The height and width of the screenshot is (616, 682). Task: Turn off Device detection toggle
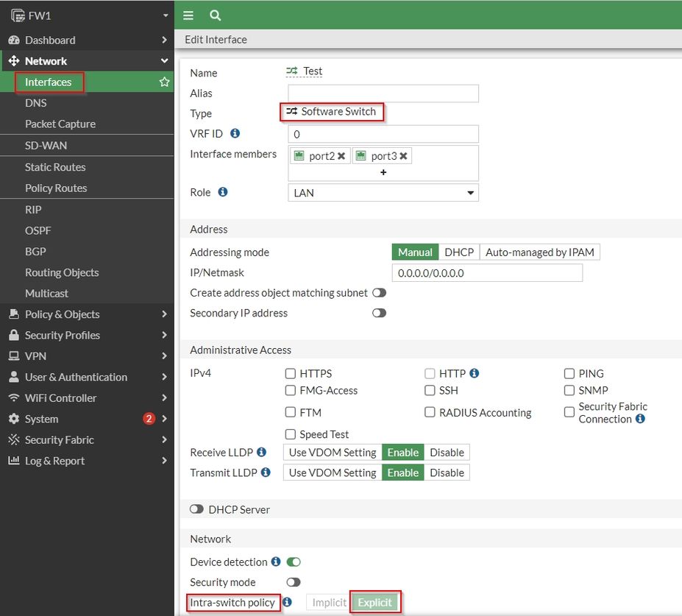[x=294, y=562]
